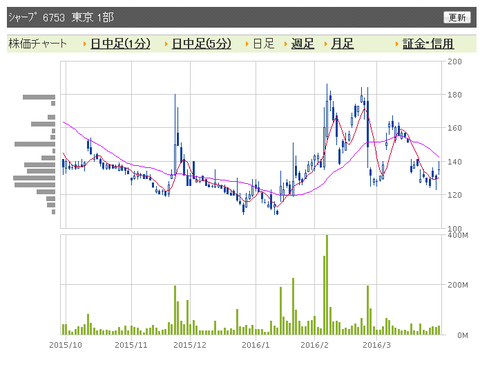Click the 2016/1 date label
The width and height of the screenshot is (480, 365).
(256, 345)
